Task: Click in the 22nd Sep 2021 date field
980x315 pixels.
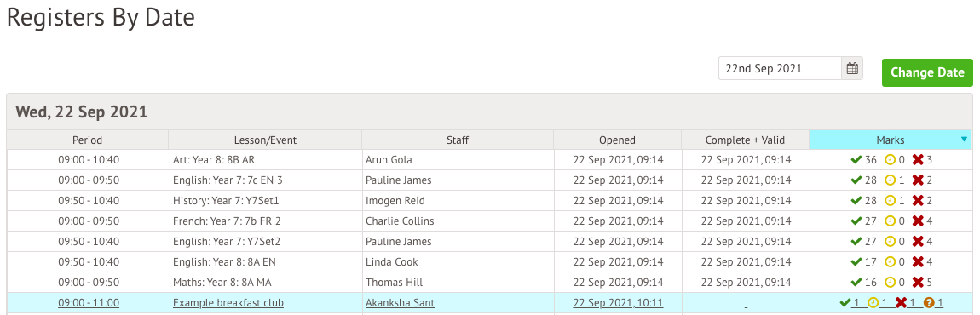Action: click(780, 69)
